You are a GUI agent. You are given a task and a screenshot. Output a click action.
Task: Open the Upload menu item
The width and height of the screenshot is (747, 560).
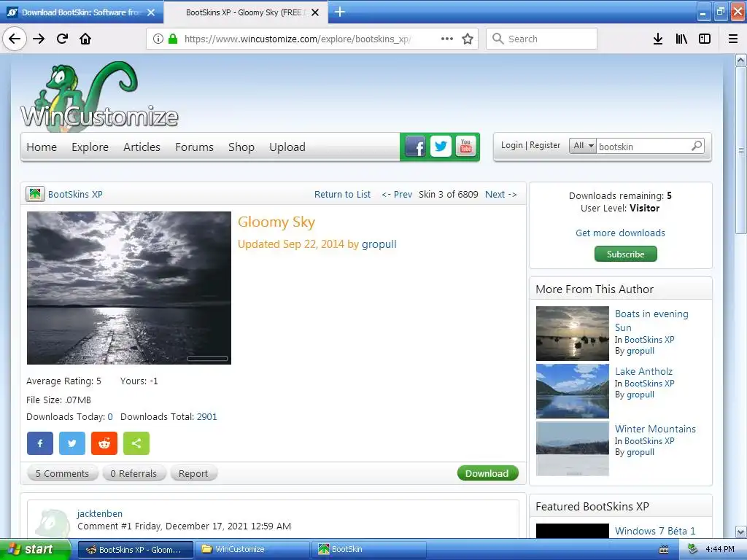287,147
